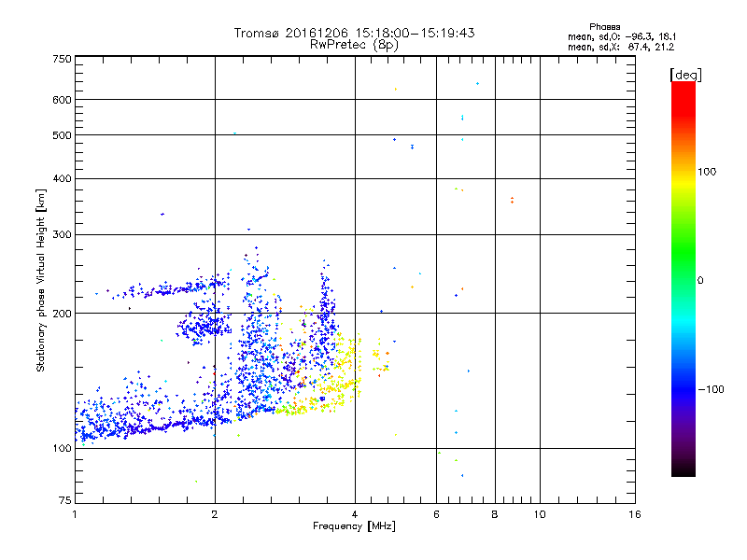Click y-axis tick label '100'
The height and width of the screenshot is (560, 747).
point(62,449)
